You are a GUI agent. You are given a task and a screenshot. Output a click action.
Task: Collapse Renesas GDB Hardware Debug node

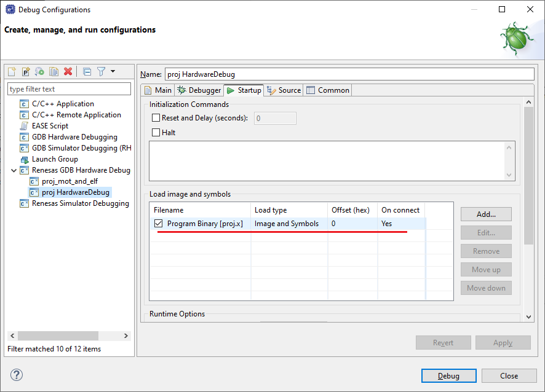pyautogui.click(x=14, y=170)
